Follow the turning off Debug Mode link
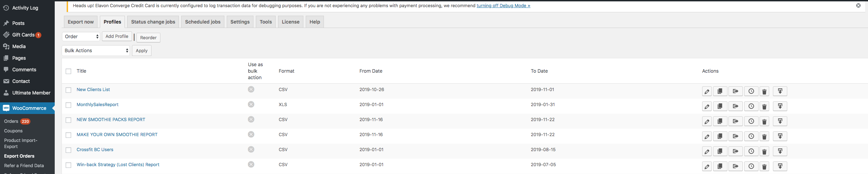Image resolution: width=868 pixels, height=174 pixels. point(503,6)
